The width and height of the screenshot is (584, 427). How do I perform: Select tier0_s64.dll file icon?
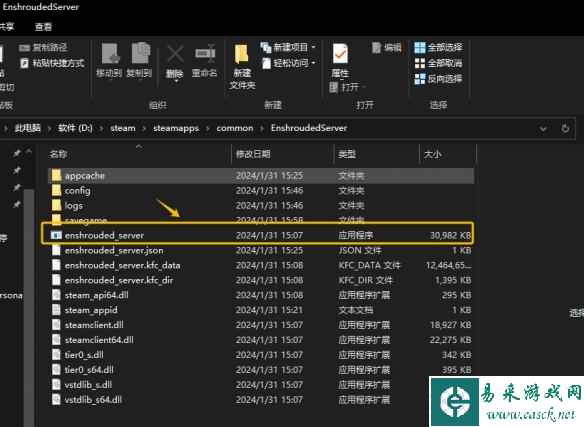[56, 369]
